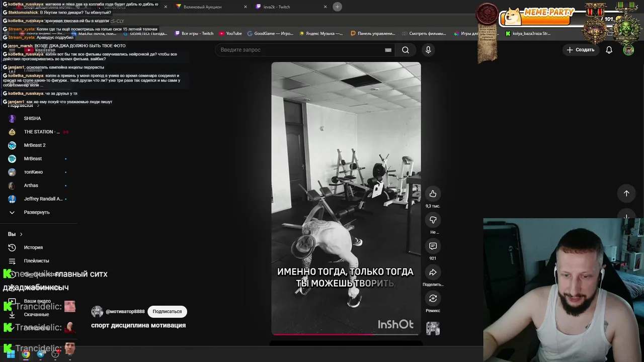Image resolution: width=644 pixels, height=362 pixels.
Task: Open GoodGame bookmark
Action: pyautogui.click(x=270, y=34)
